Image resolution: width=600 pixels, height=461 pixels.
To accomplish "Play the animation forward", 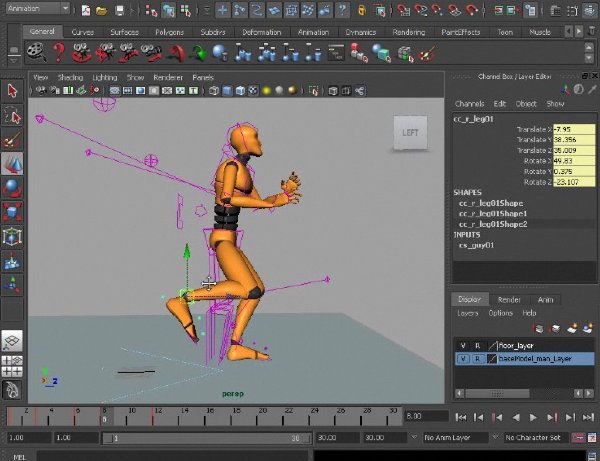I will 533,417.
